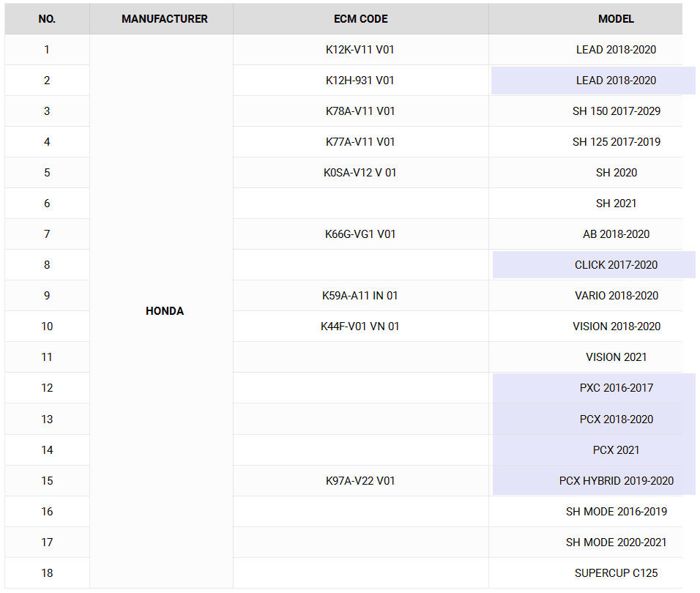Viewport: 700px width, 593px height.
Task: Click ECM code K97A-V22 V01
Action: coord(360,481)
